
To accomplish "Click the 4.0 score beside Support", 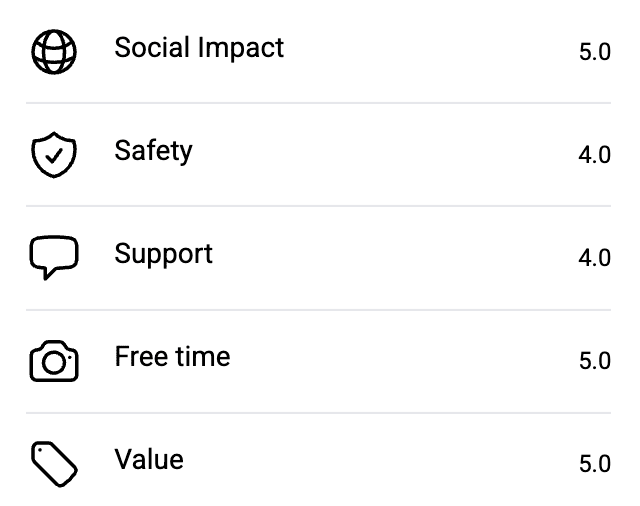I will [x=594, y=259].
